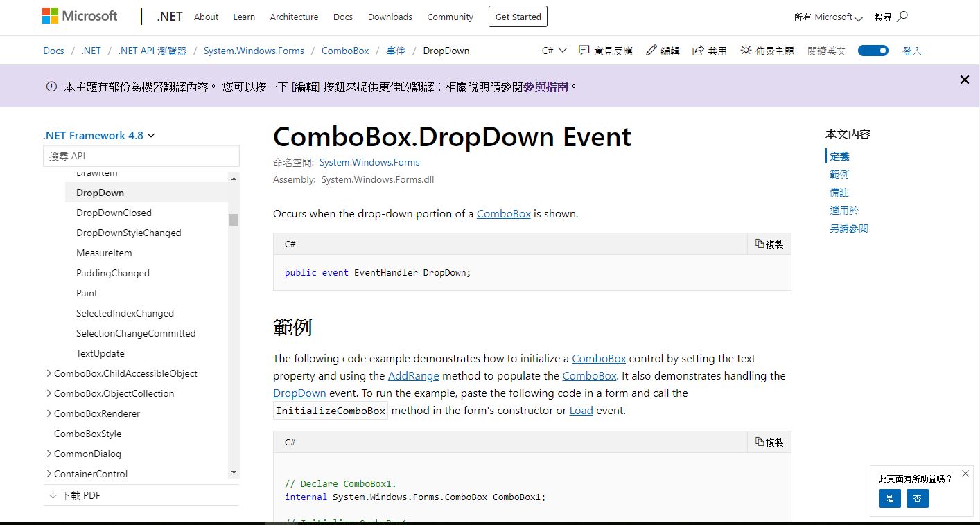Click the Get Started button
The width and height of the screenshot is (980, 525).
pos(518,17)
